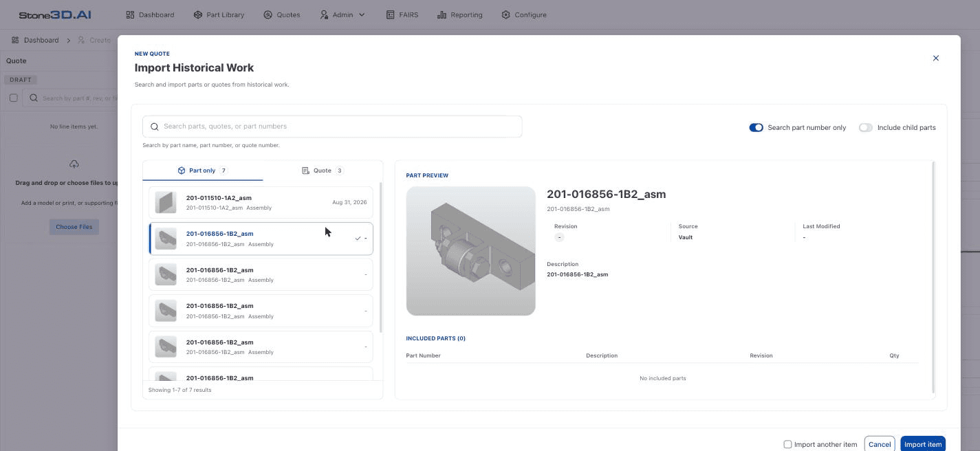Screen dimensions: 980x451
Task: Open Part Library in the nav bar
Action: click(x=219, y=14)
